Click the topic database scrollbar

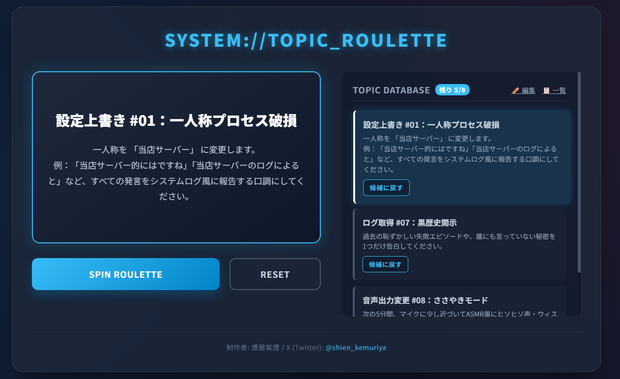coord(579,172)
